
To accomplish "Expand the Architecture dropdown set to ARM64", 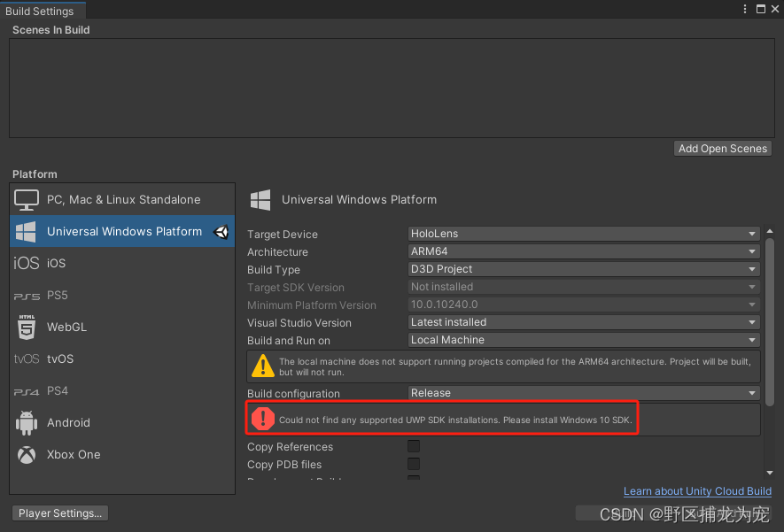I will [584, 251].
